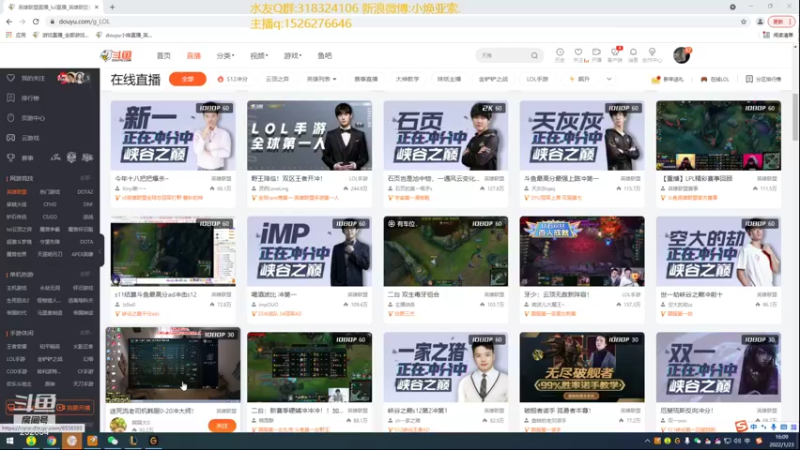Open the 【重播】LPL精彩赛事回顾 stream title
Viewport: 800px width, 450px height.
coord(697,179)
